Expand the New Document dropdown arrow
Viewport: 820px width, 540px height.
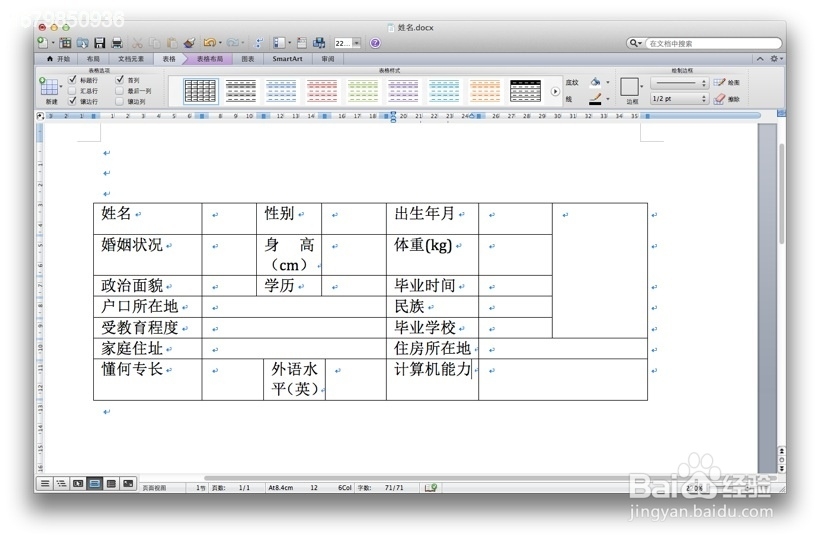pos(53,43)
